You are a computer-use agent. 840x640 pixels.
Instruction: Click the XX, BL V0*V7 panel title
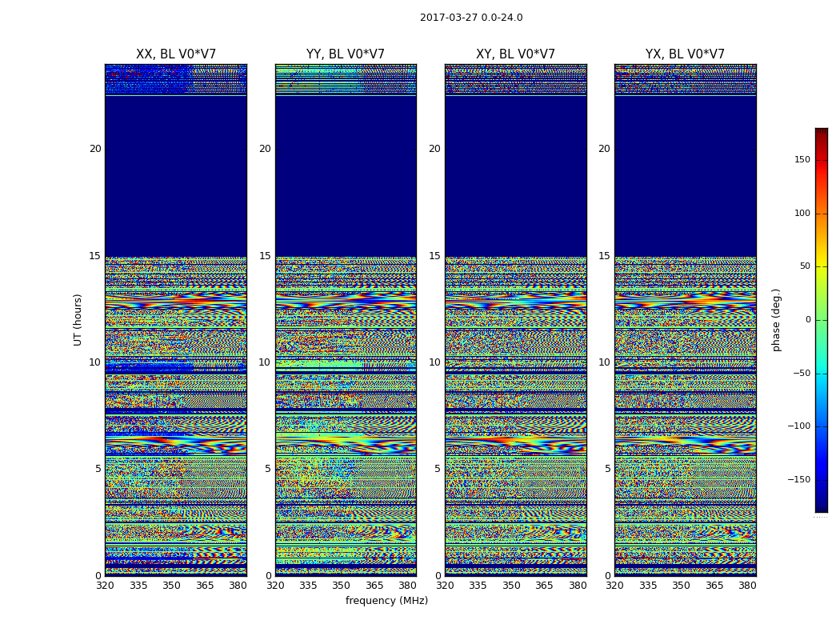point(176,54)
